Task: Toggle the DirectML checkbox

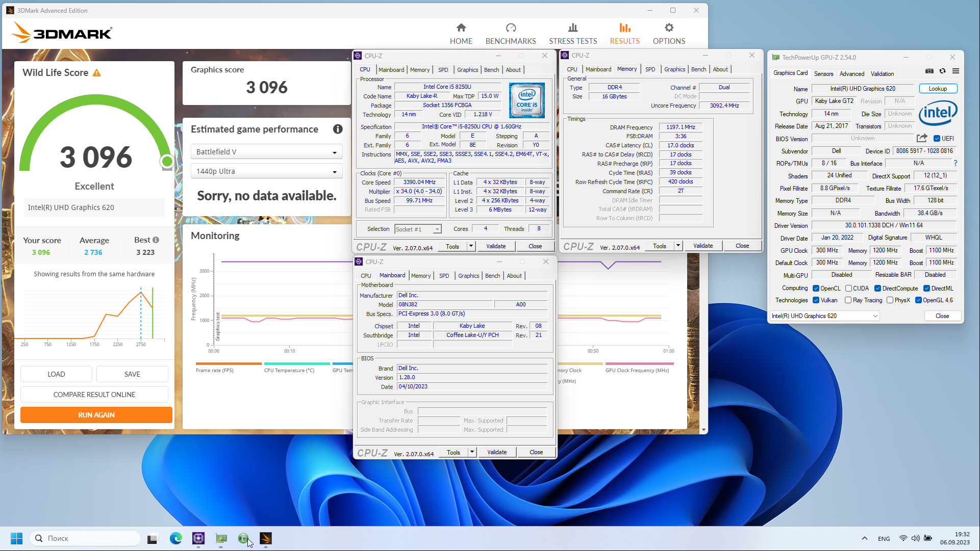Action: (x=926, y=288)
